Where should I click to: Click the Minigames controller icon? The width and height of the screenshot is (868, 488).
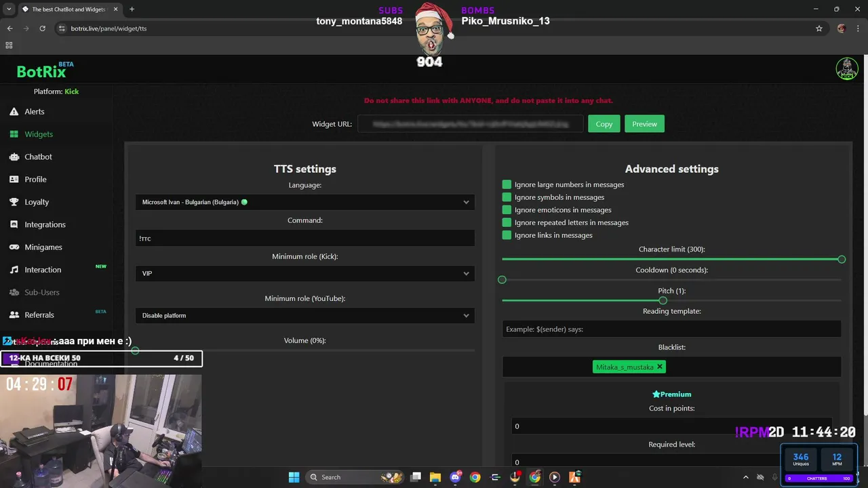(x=14, y=247)
